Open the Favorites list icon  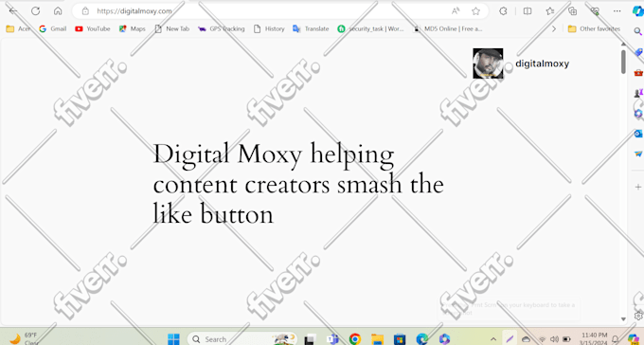click(550, 11)
